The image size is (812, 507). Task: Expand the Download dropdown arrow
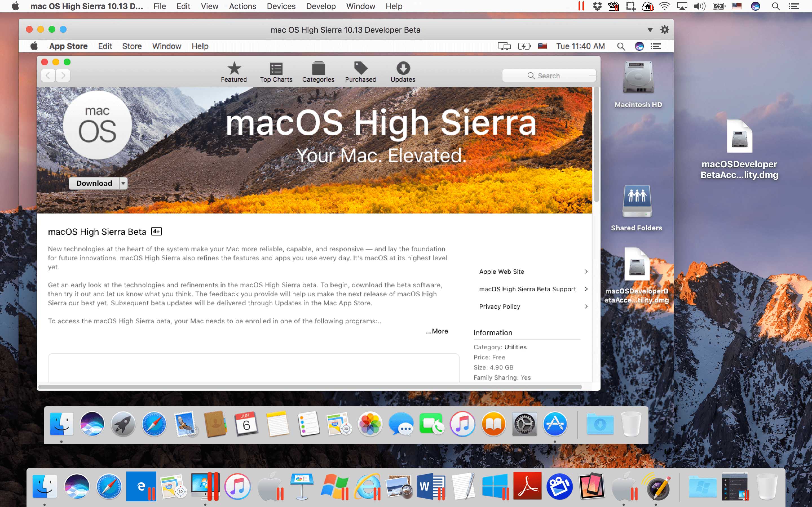123,183
